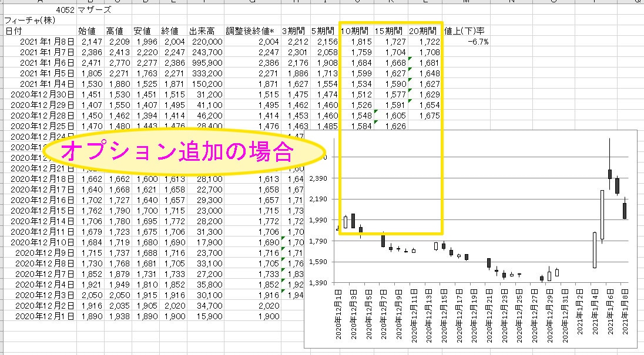Image resolution: width=644 pixels, height=355 pixels.
Task: Select the 2020年12月18日 date cell
Action: click(x=40, y=179)
